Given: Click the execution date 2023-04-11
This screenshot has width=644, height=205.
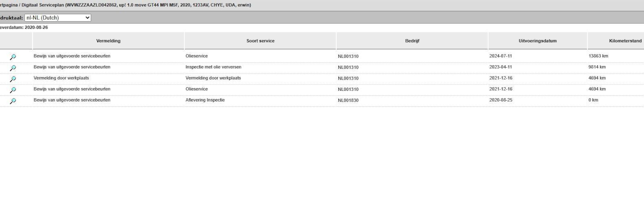Looking at the screenshot, I should pos(500,67).
